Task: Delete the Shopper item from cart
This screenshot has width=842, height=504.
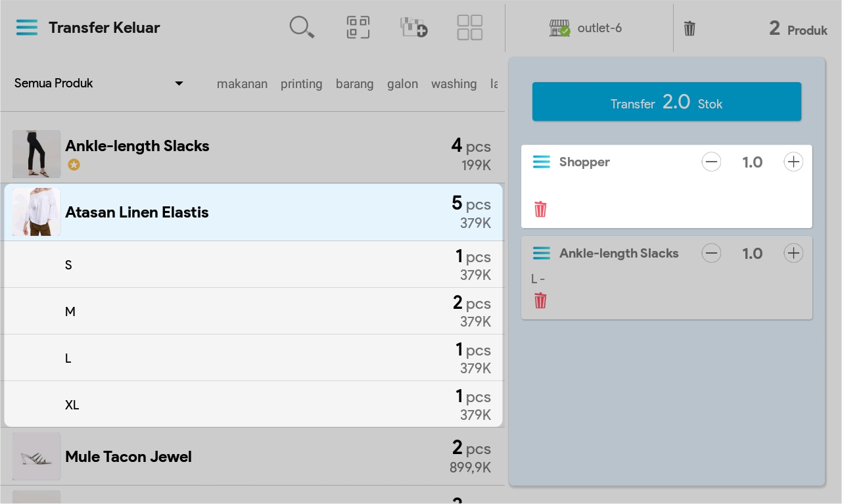Action: (x=540, y=210)
